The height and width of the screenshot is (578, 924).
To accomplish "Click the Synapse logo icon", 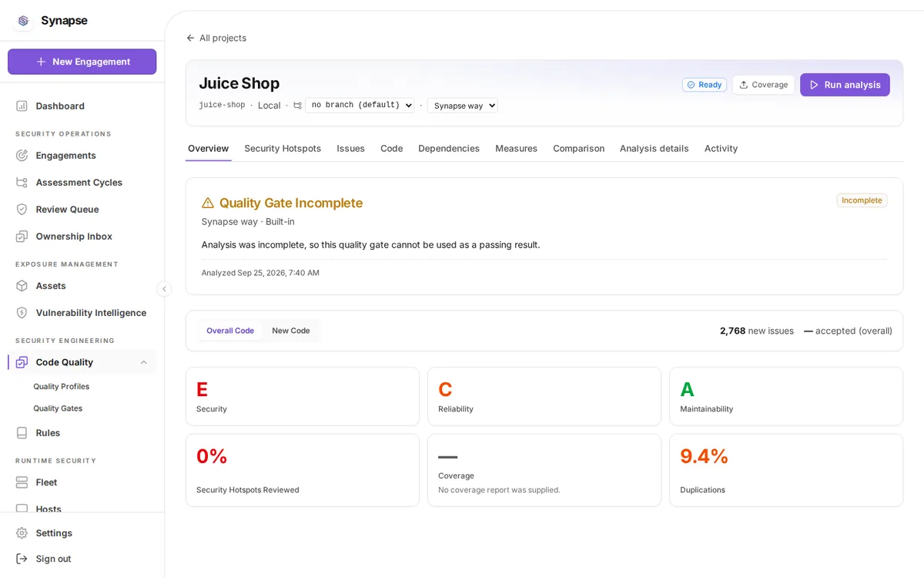I will 23,21.
